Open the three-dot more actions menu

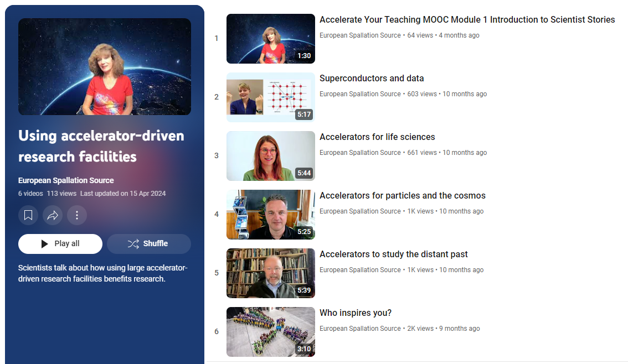point(77,215)
